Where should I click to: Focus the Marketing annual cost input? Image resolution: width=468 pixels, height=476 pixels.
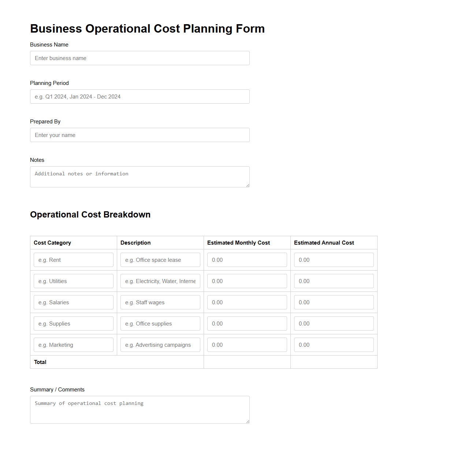[x=334, y=345]
